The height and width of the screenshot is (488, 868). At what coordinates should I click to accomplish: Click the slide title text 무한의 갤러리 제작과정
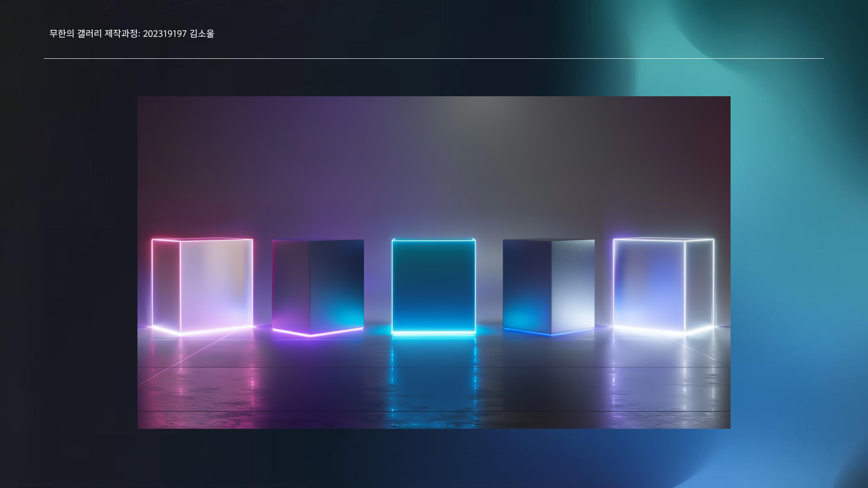(x=95, y=34)
